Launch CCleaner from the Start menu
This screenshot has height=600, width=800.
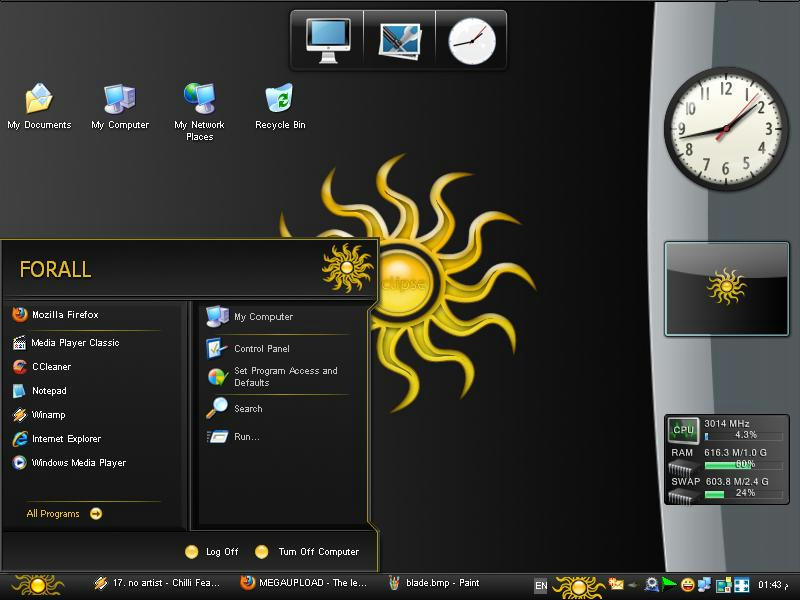(42, 367)
